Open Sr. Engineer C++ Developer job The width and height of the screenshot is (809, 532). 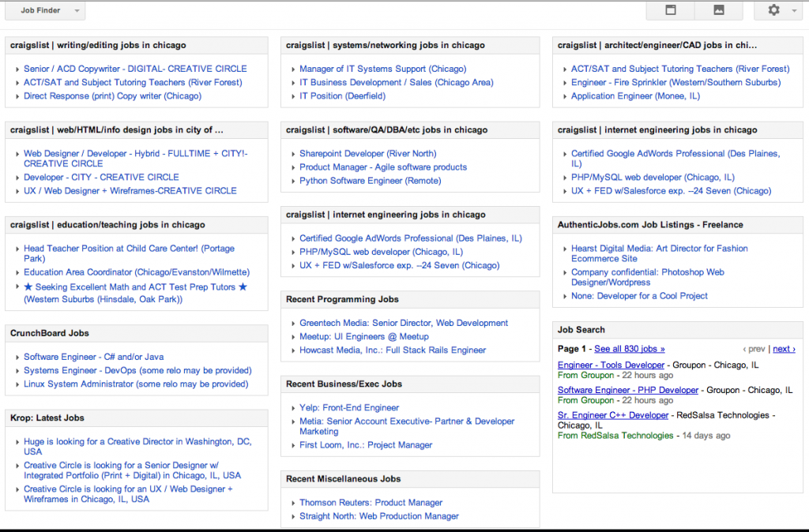(612, 415)
